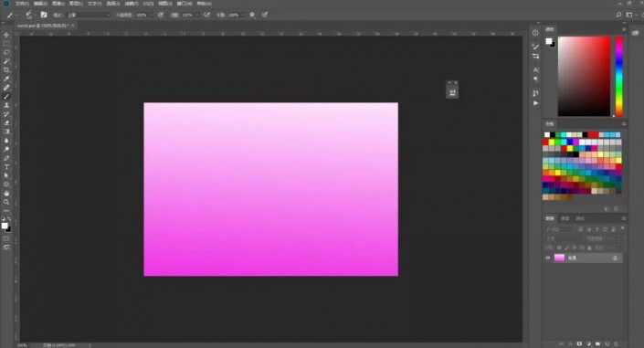Select the Ellipse shape tool
Image resolution: width=644 pixels, height=348 pixels.
(6, 185)
